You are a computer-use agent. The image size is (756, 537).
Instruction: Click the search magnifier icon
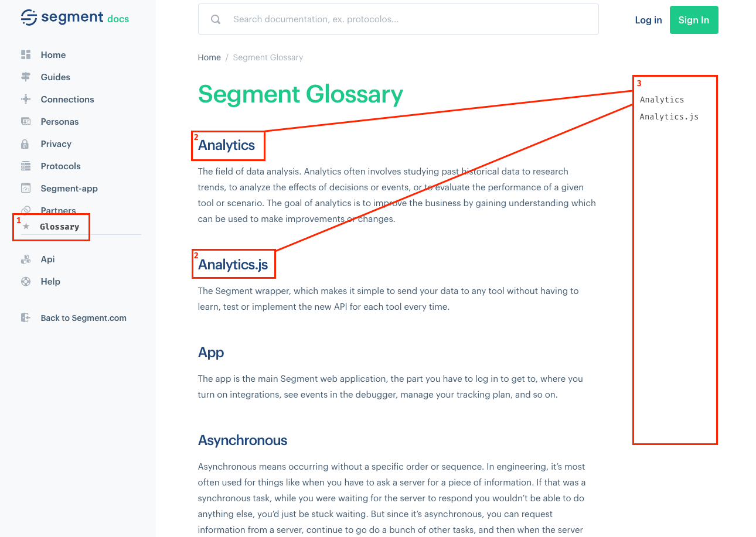215,19
